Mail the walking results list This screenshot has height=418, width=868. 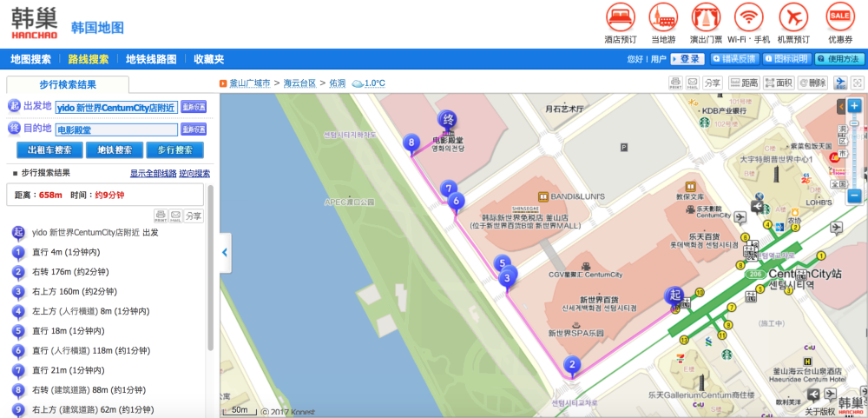click(176, 216)
